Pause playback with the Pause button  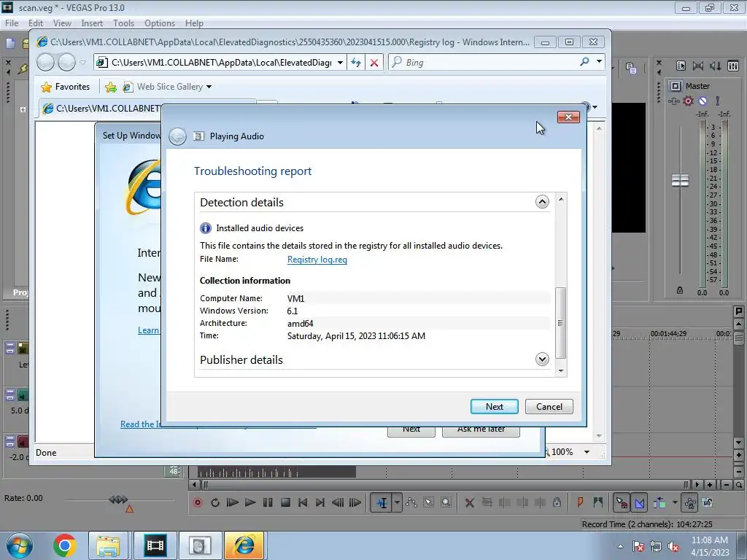(268, 502)
